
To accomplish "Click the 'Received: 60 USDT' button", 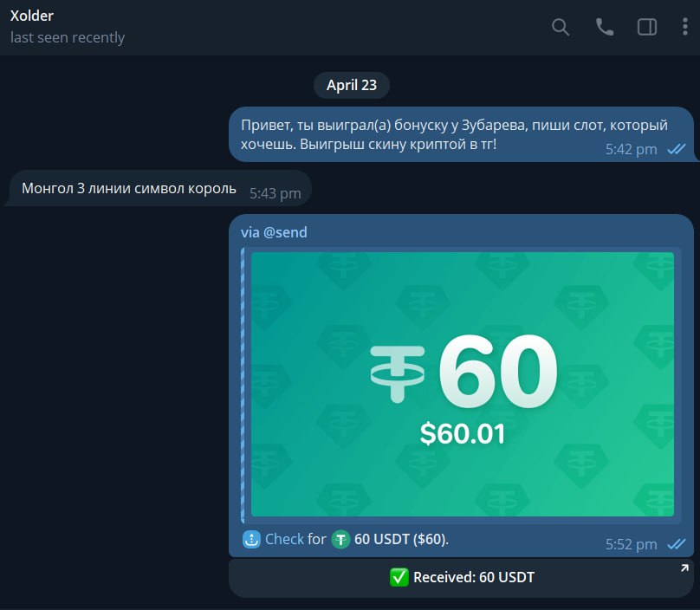I will 461,577.
